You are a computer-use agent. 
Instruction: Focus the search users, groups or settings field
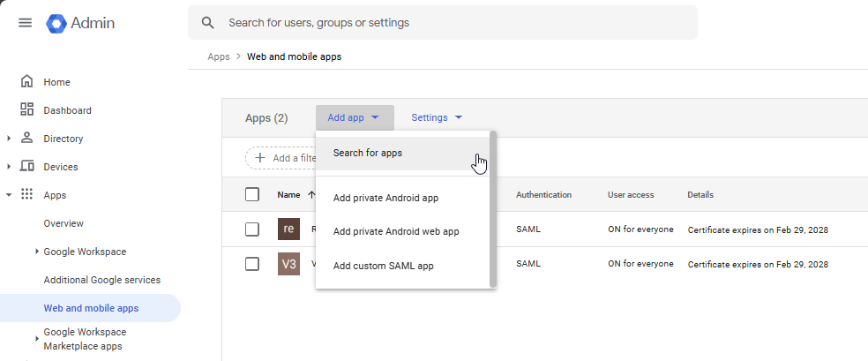tap(443, 23)
